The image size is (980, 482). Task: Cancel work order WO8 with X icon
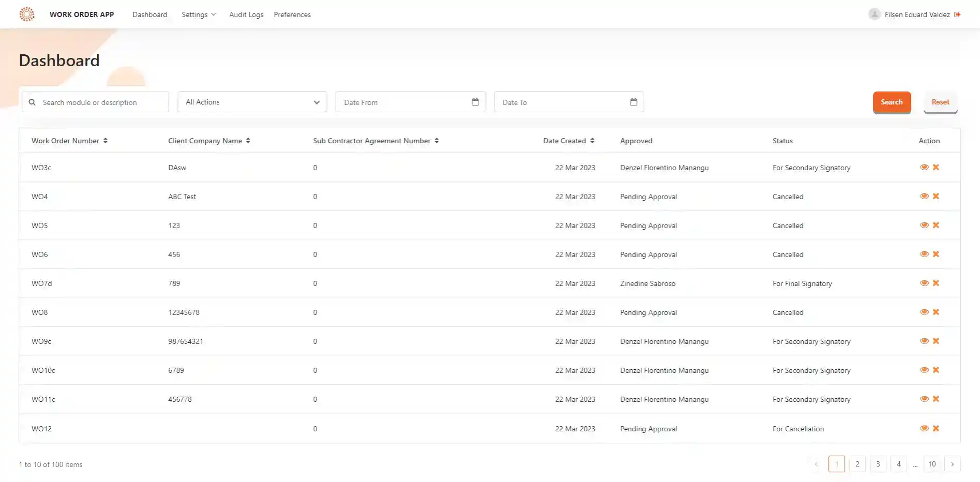pyautogui.click(x=936, y=312)
